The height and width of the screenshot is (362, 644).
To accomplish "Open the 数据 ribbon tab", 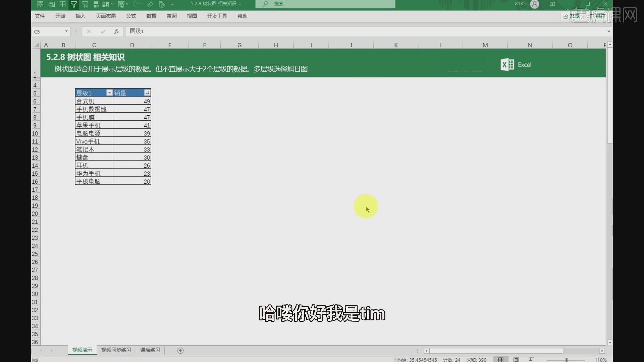I will tap(151, 16).
